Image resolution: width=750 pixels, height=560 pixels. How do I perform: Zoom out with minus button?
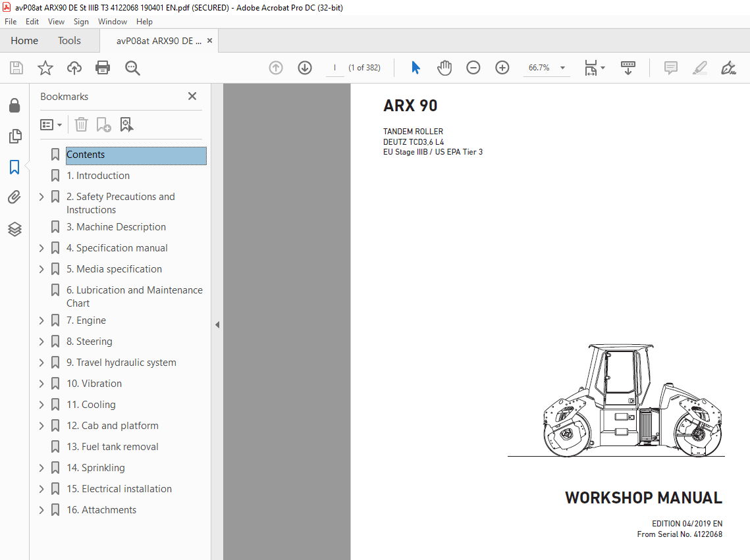473,68
